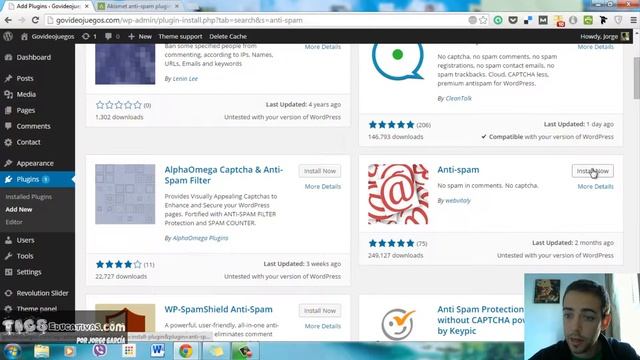The image size is (640, 360).
Task: Open More Details for AlphaOmega Captcha
Action: (322, 187)
